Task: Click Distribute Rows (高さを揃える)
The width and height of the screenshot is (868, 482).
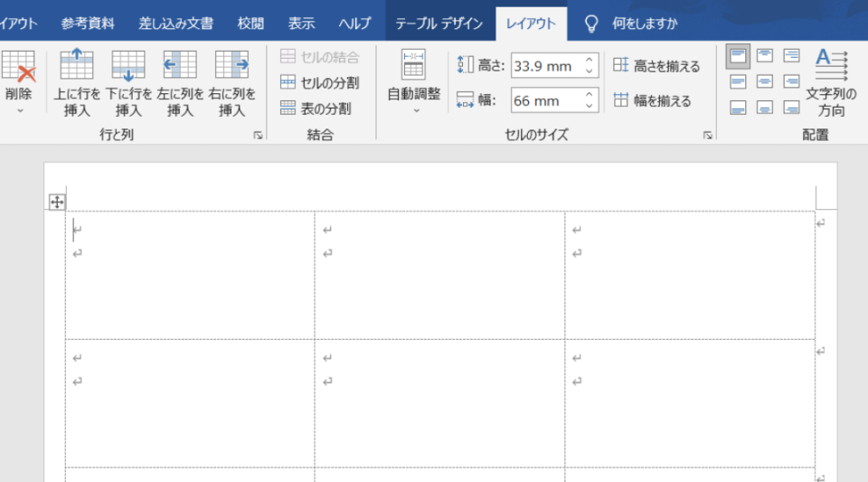Action: click(656, 66)
